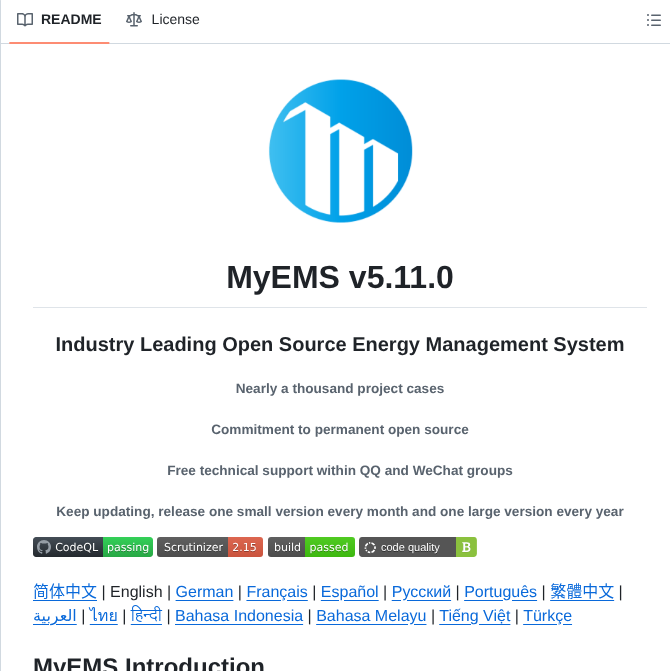Open the Русский language link
Image resolution: width=670 pixels, height=671 pixels.
421,591
